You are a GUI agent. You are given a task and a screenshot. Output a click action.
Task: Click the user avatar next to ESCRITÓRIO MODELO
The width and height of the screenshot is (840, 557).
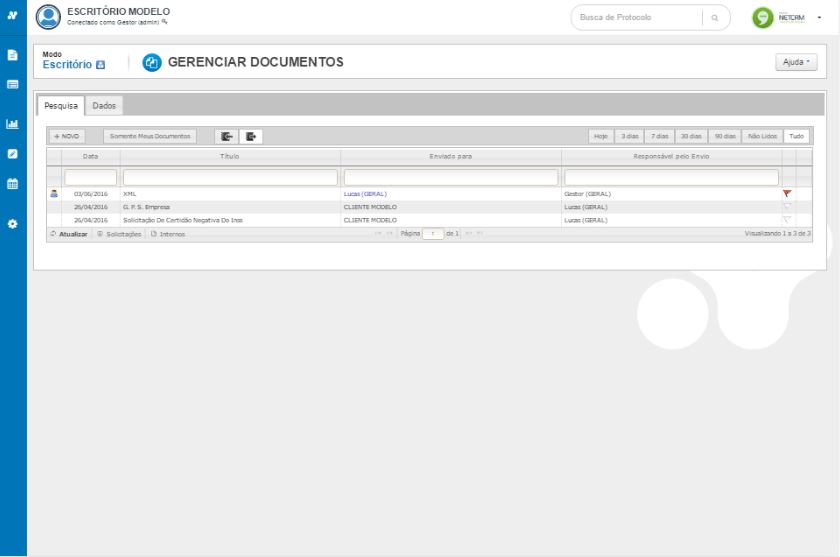49,17
